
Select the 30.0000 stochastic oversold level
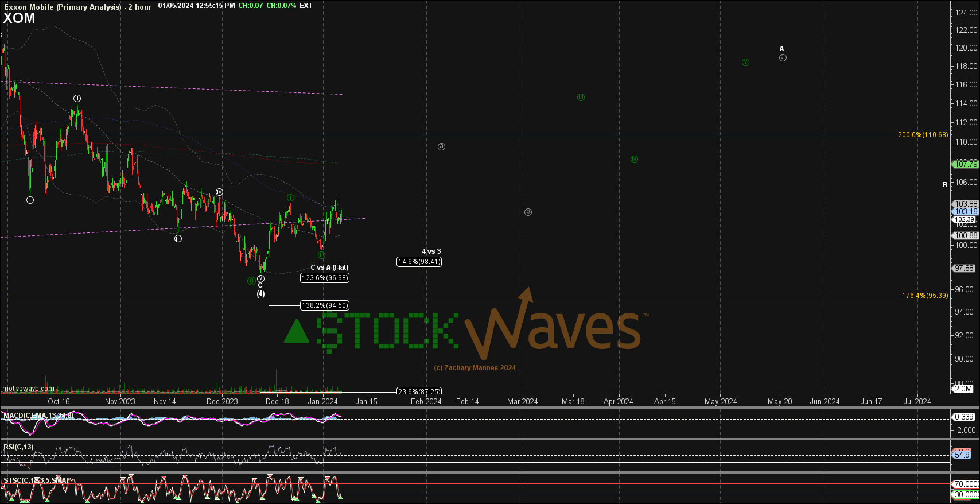[x=966, y=494]
